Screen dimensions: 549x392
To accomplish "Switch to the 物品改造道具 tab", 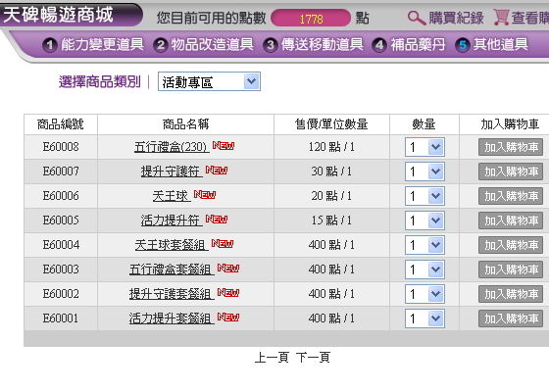I will tap(212, 45).
